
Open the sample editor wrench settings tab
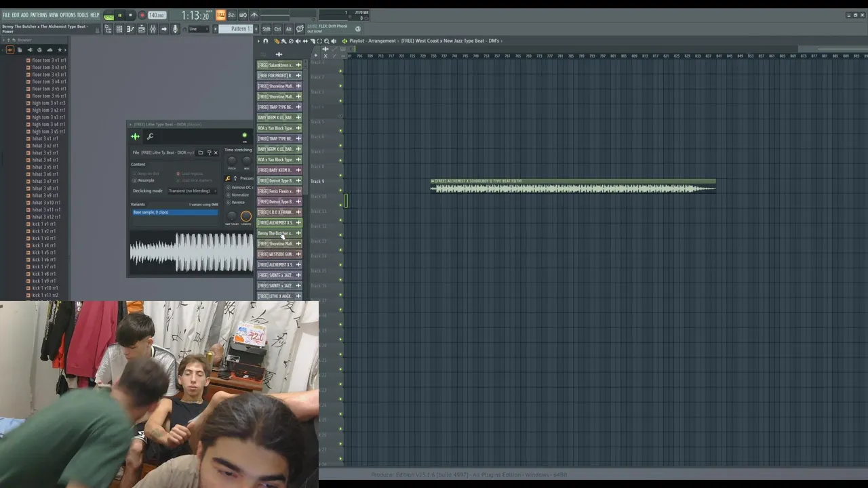pyautogui.click(x=150, y=137)
